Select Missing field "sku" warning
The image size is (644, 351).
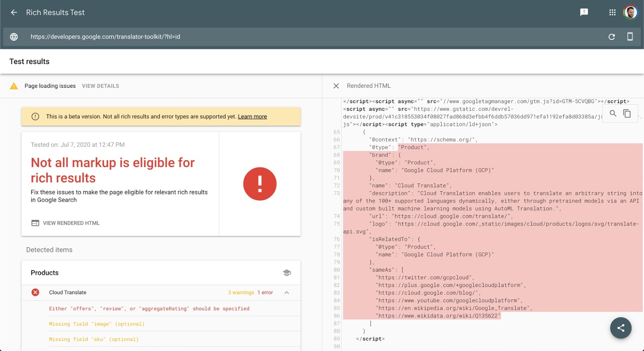(161, 339)
